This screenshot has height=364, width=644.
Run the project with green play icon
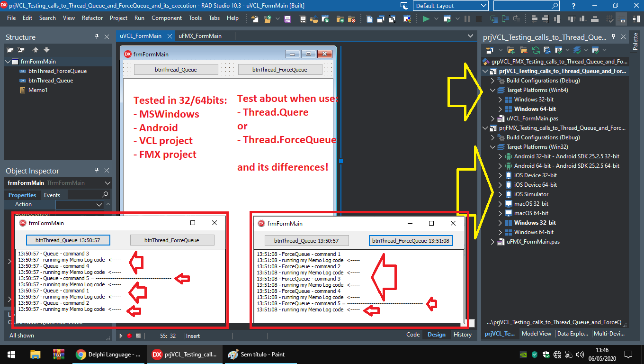pos(426,19)
